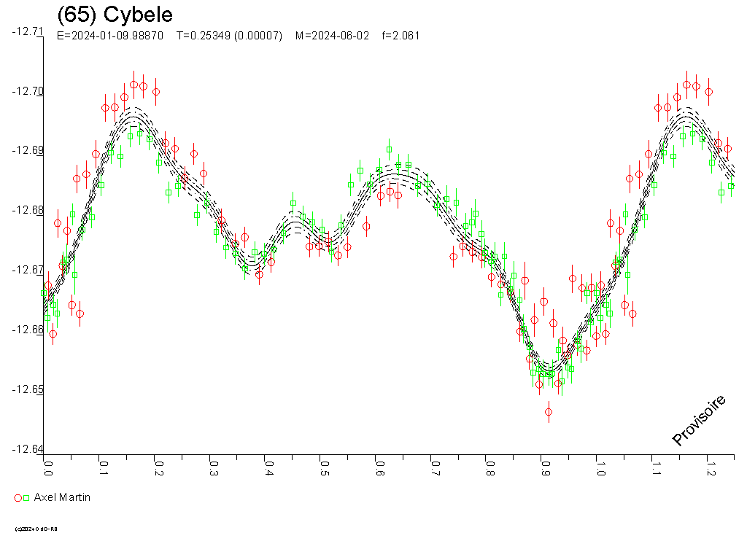This screenshot has width=747, height=560.
Task: Click the (65) Cybele chart title
Action: 115,15
